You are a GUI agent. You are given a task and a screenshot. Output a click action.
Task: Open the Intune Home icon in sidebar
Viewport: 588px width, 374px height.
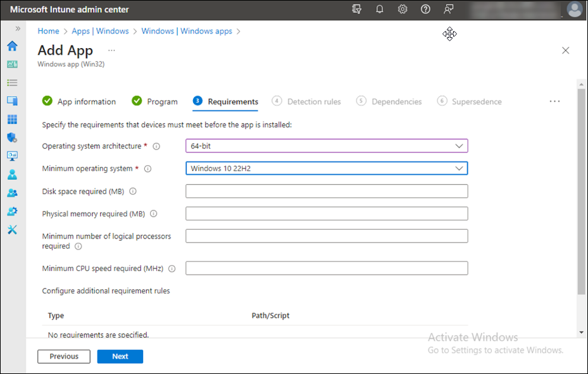click(x=11, y=46)
